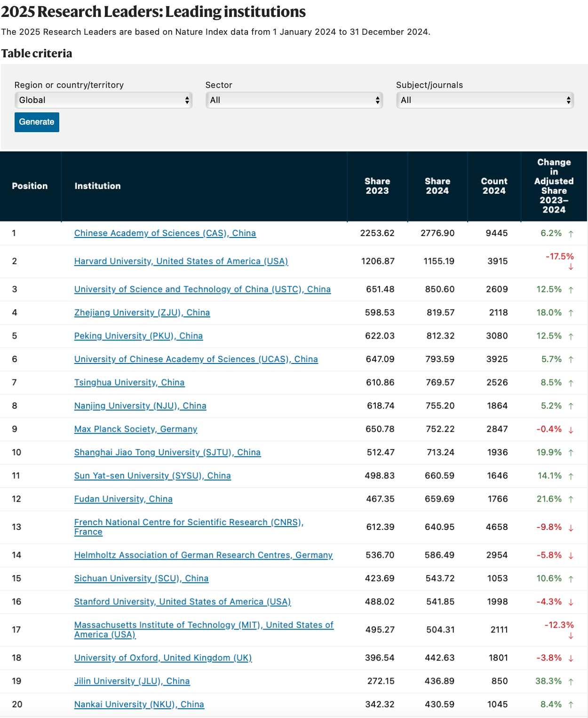Viewport: 588px width, 718px height.
Task: Open University of Science and Technology of China link
Action: pyautogui.click(x=202, y=289)
